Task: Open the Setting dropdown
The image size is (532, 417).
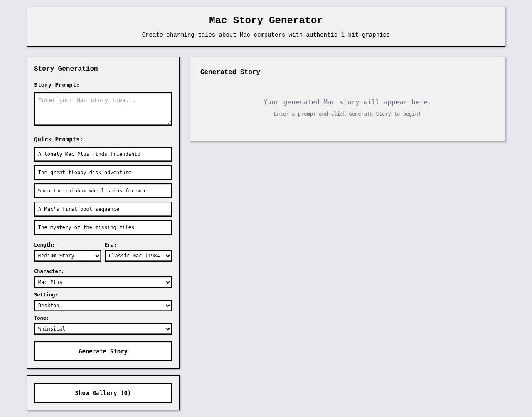Action: (x=103, y=305)
